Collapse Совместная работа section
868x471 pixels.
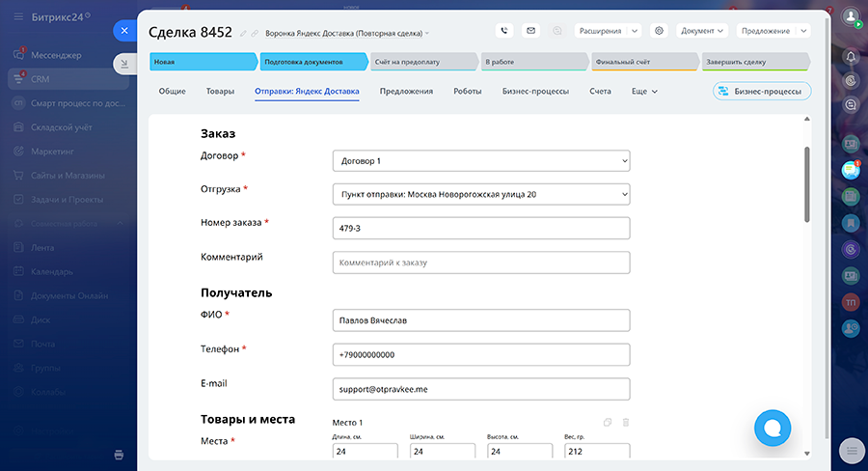[x=121, y=223]
